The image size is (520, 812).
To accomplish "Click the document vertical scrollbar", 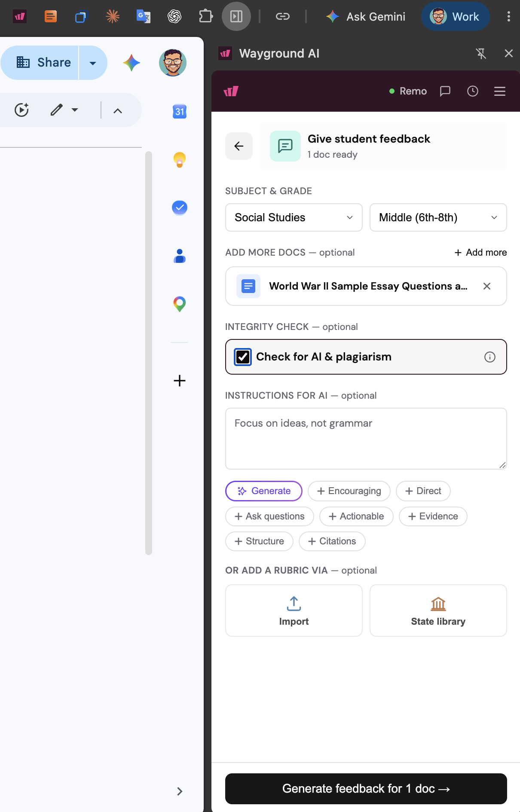I will [149, 353].
